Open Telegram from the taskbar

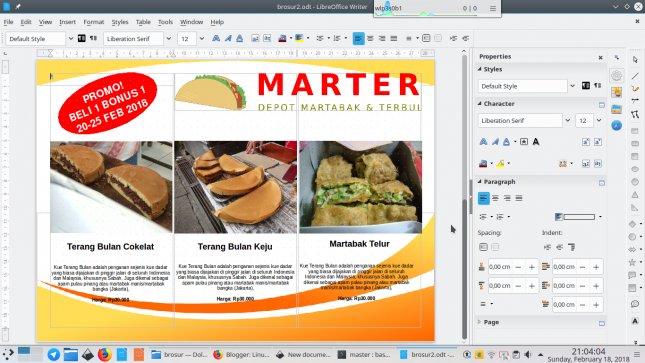coord(53,354)
